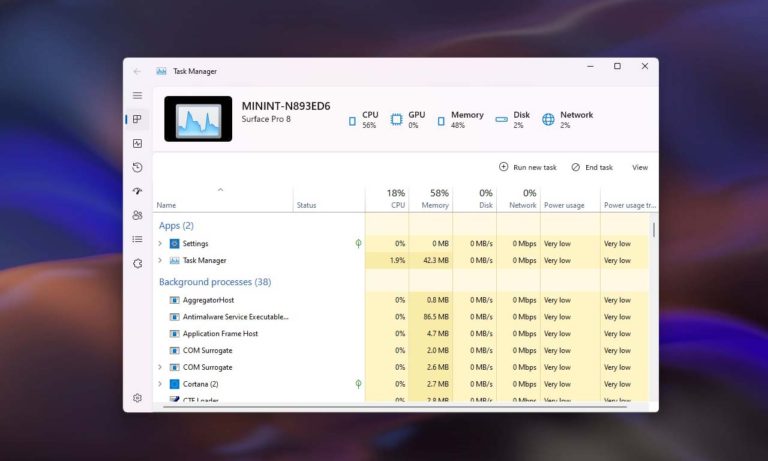
Task: Click the Antimalware Service Executable icon
Action: coord(174,317)
